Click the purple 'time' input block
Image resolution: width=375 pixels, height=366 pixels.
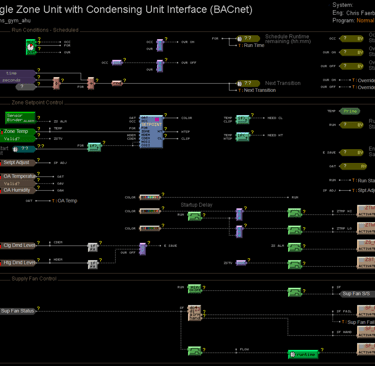click(17, 73)
